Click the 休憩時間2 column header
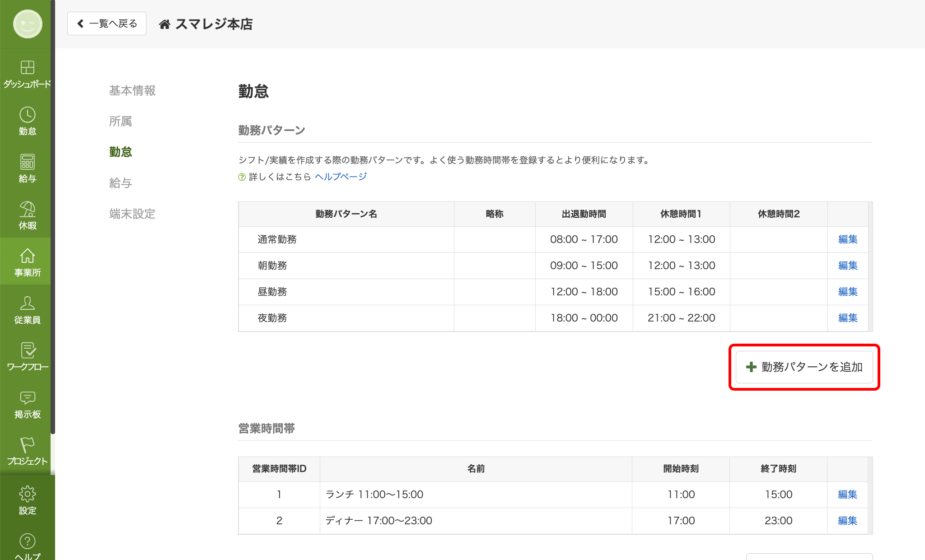The height and width of the screenshot is (560, 925). tap(779, 214)
